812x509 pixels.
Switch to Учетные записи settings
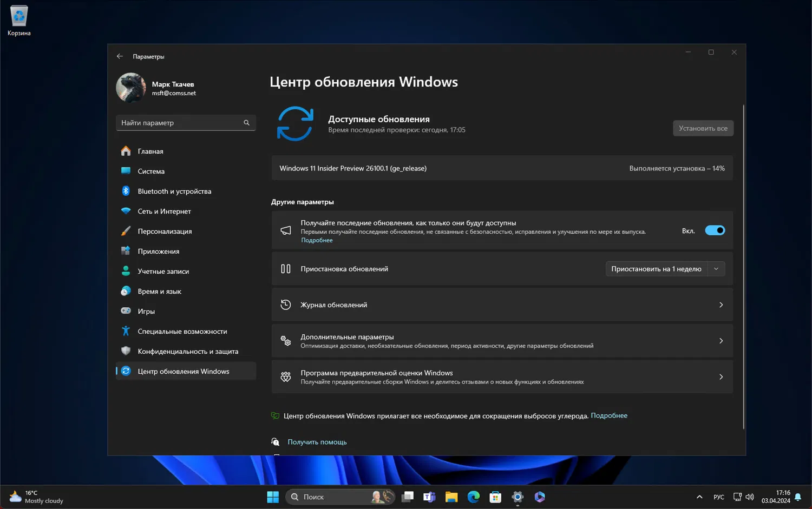(163, 271)
